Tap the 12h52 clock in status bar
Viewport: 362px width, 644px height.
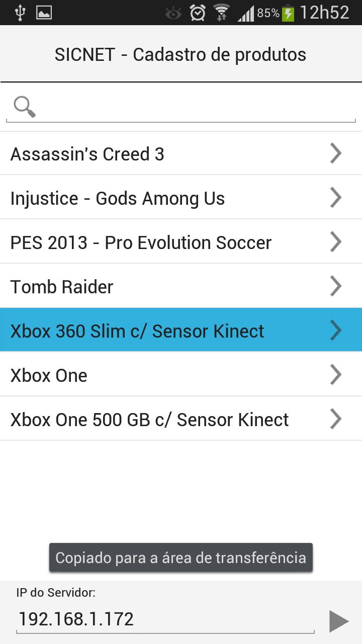(324, 13)
